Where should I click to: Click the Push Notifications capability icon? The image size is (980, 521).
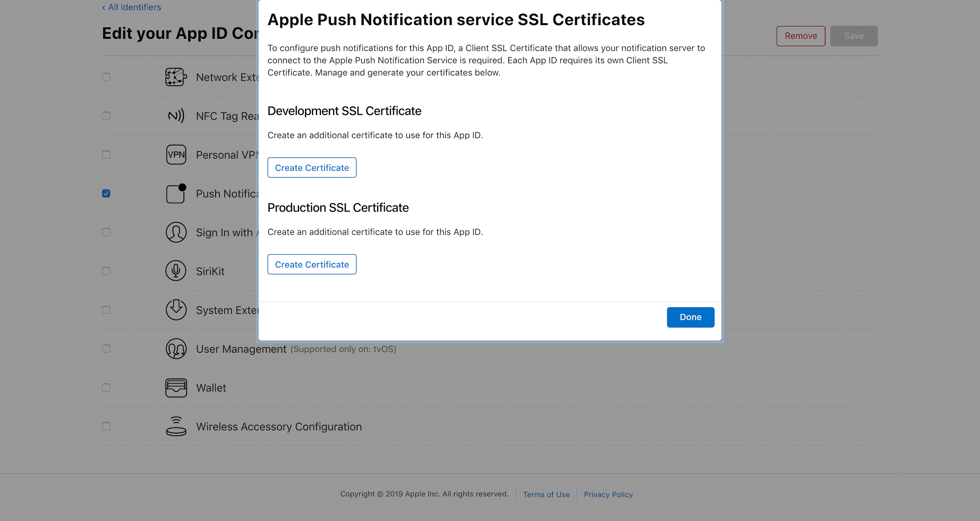(175, 193)
